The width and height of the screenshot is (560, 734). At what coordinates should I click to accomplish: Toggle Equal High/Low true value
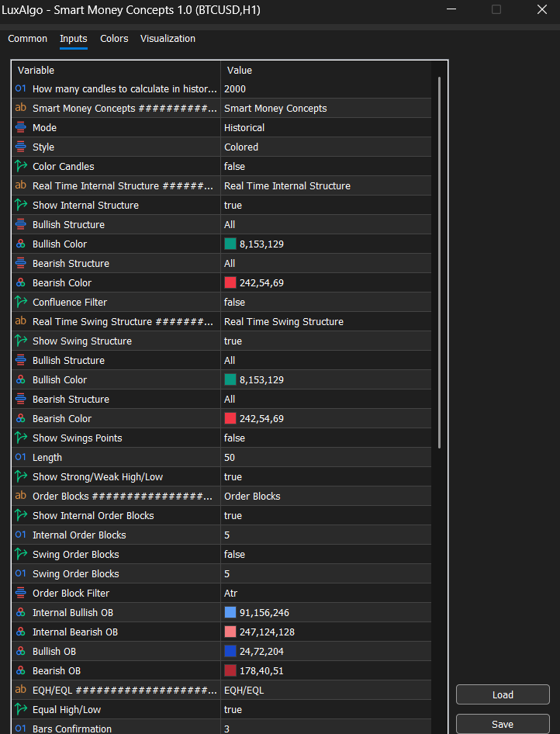click(x=326, y=709)
